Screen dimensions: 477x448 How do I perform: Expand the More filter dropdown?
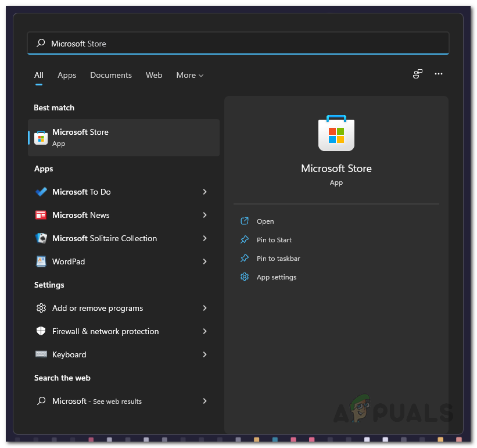190,75
